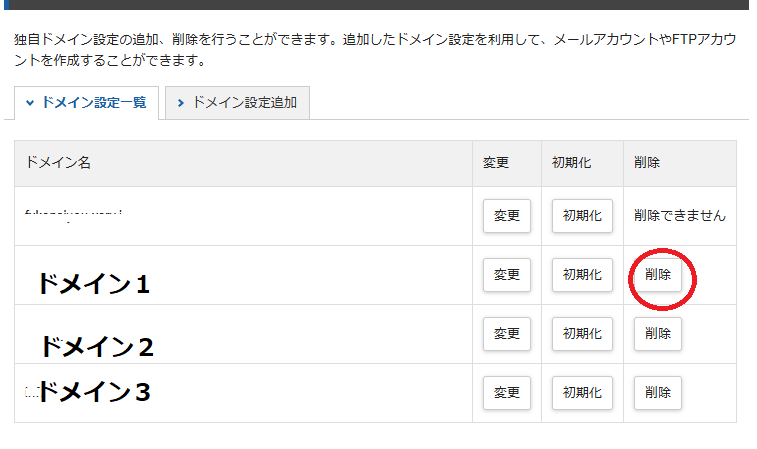Delete ドメイン３ with its 削除 button

click(658, 393)
